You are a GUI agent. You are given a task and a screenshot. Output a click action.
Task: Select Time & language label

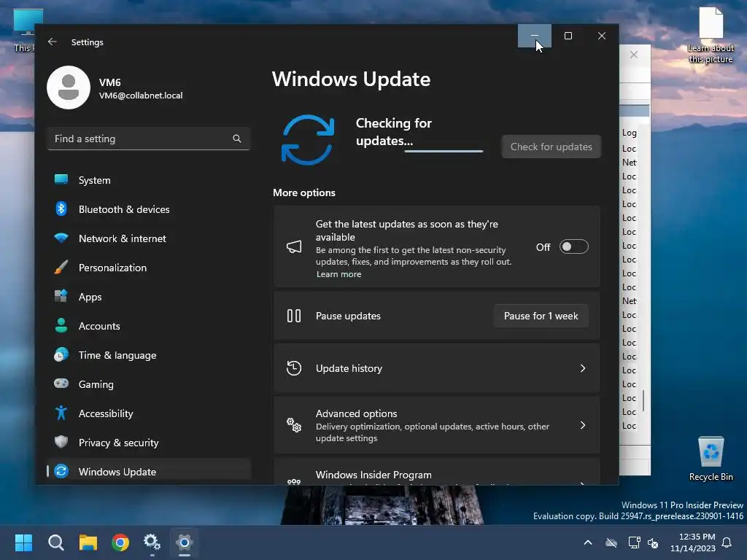pos(117,355)
